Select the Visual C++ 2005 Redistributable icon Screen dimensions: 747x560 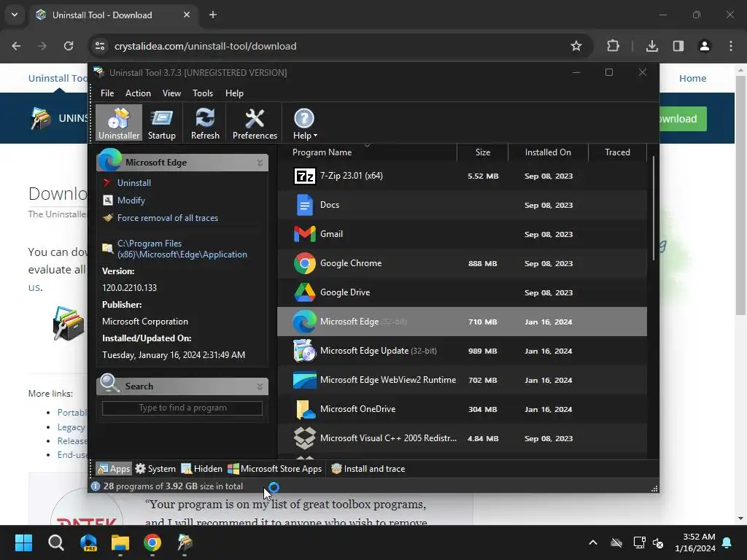(x=304, y=438)
